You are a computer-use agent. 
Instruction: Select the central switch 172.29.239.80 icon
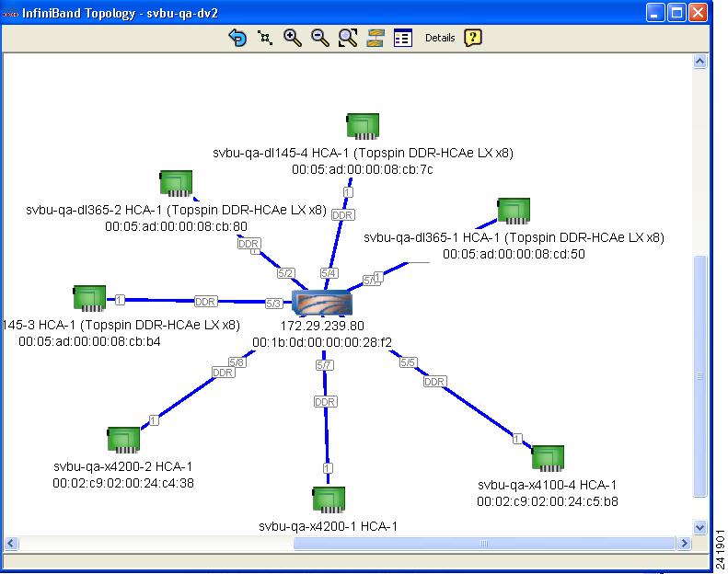click(322, 303)
